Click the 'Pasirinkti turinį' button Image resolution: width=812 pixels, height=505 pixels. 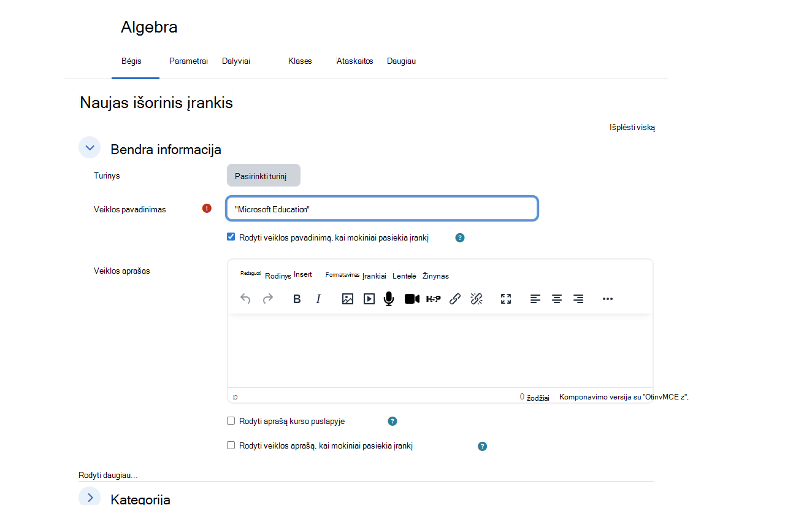point(264,175)
